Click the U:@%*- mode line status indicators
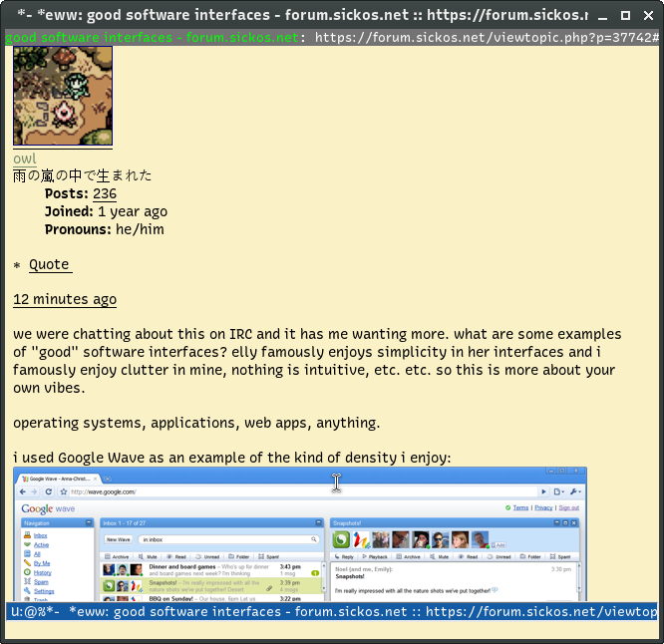This screenshot has height=644, width=664. (36, 611)
